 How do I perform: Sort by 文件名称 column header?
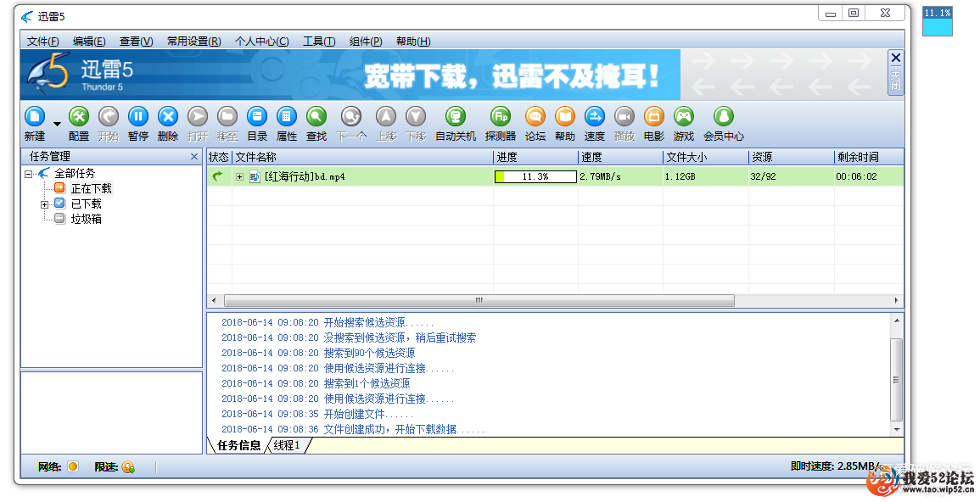click(362, 157)
